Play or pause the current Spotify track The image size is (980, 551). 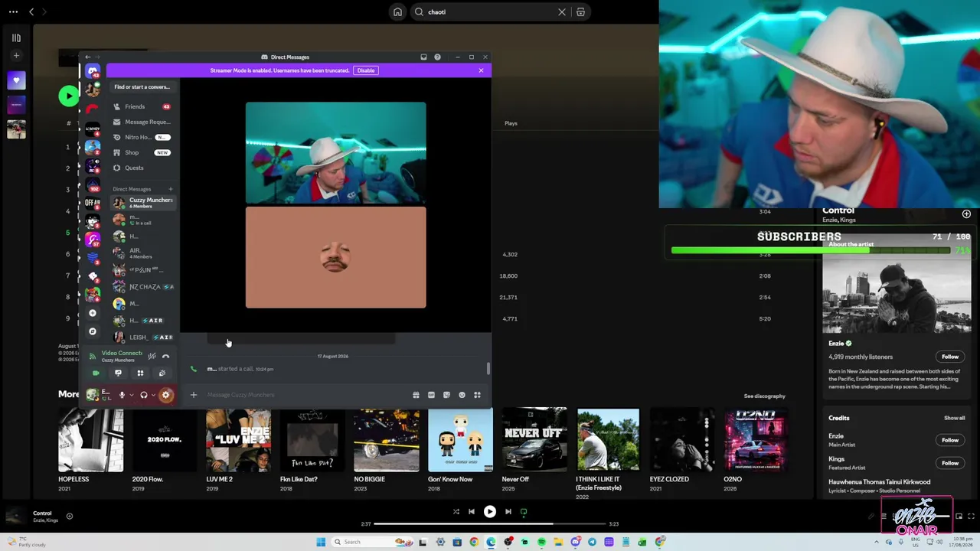(x=490, y=512)
